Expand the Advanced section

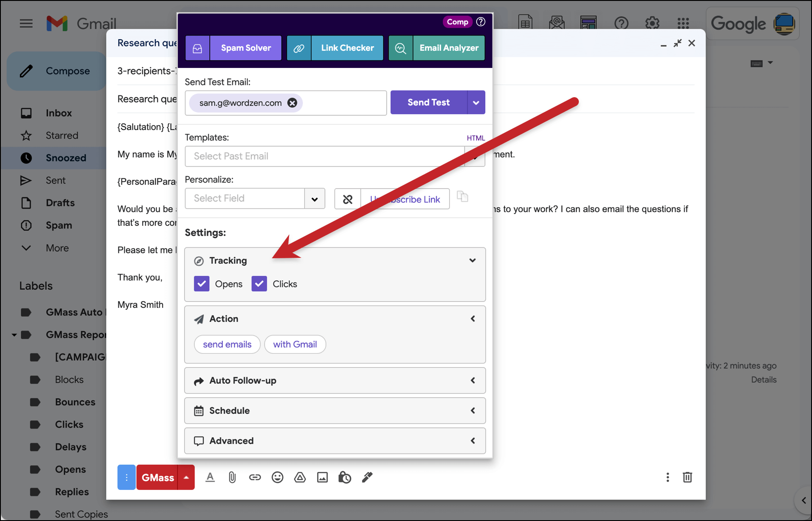pyautogui.click(x=335, y=441)
